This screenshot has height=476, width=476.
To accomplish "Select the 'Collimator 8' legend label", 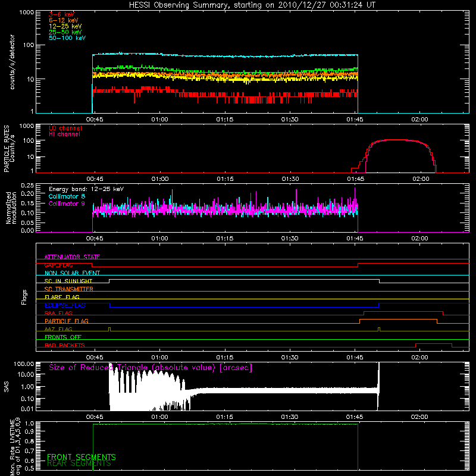I will (x=67, y=196).
